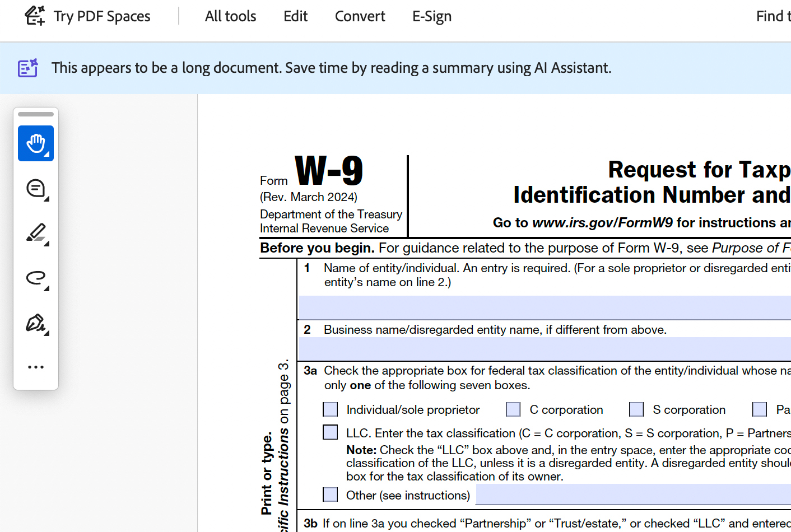
Task: Click the Try PDF Spaces button
Action: click(101, 16)
